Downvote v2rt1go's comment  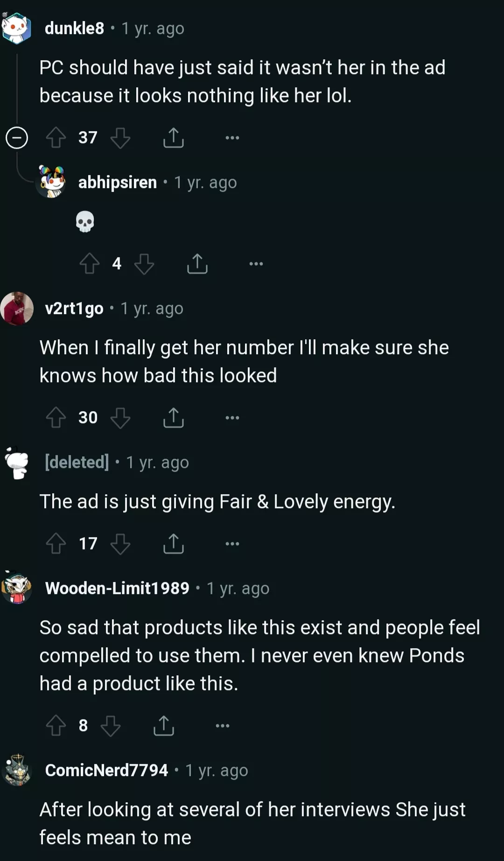click(120, 418)
